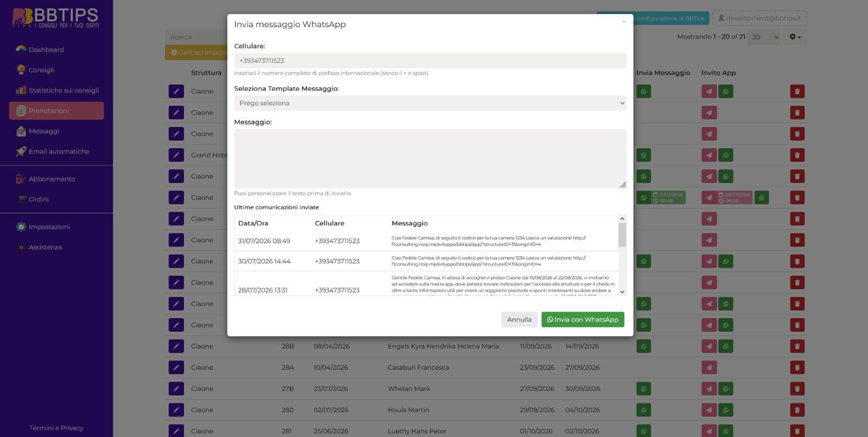The image size is (868, 437).
Task: Select the 28/07/2026 13:31 communication entry
Action: pos(426,284)
